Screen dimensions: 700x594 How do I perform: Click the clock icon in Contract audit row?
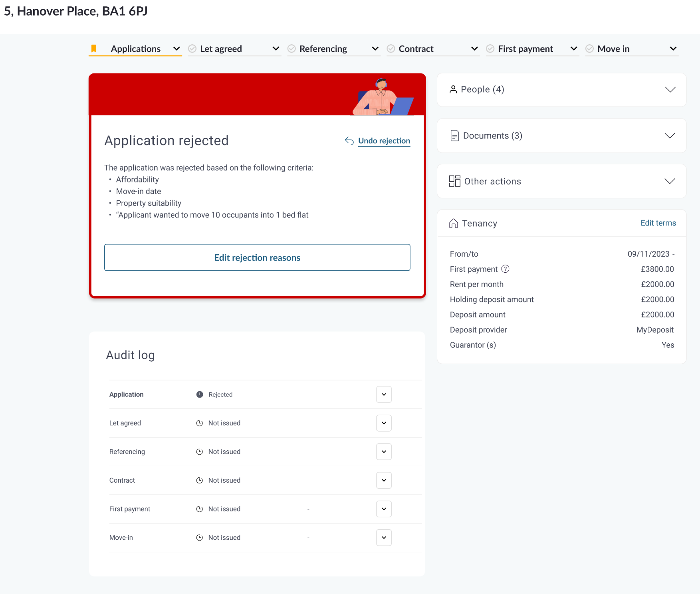[x=200, y=481]
